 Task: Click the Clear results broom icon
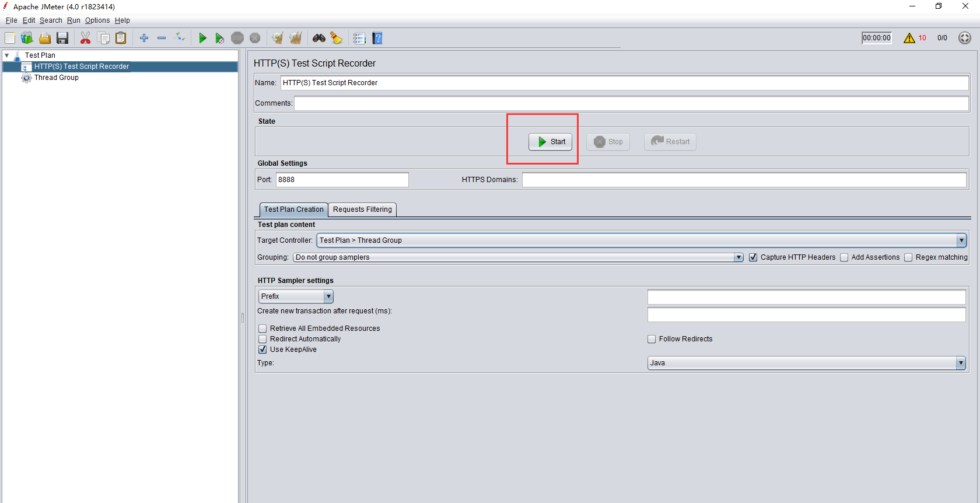coord(278,38)
